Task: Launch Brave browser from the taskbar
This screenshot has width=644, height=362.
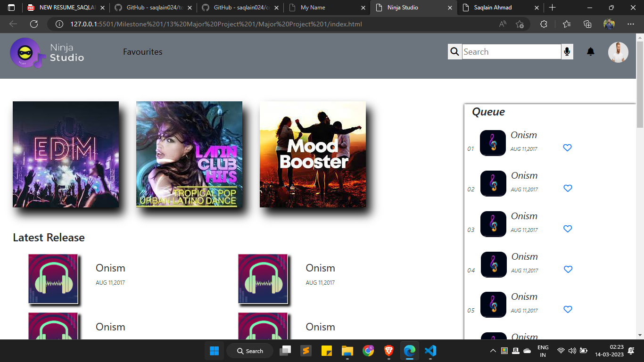Action: 388,351
